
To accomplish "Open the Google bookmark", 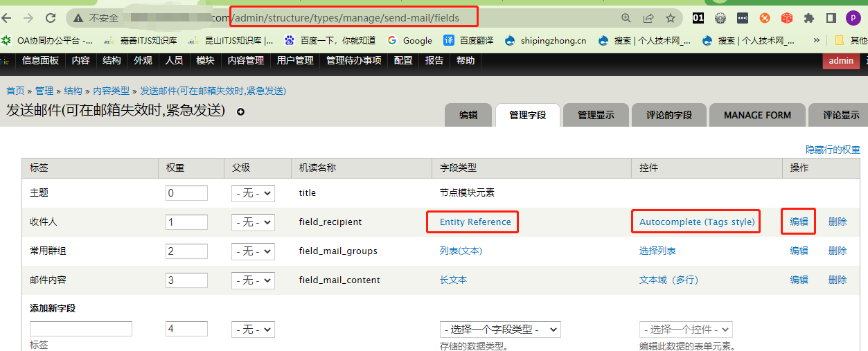I will [x=409, y=40].
